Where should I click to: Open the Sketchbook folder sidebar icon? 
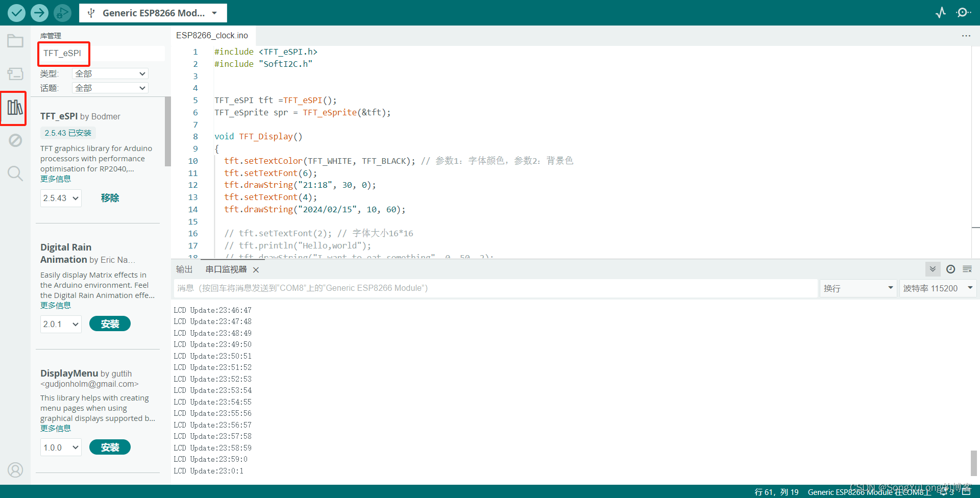point(15,41)
